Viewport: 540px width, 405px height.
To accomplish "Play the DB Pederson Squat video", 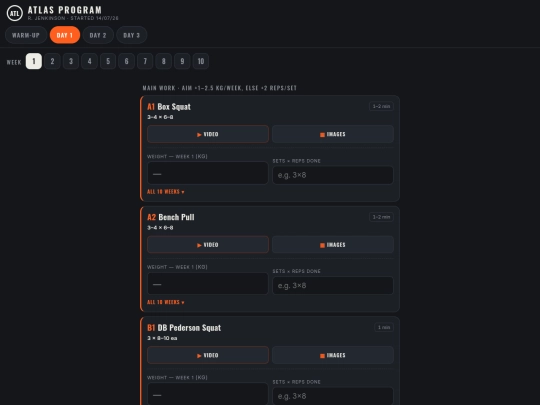I will pyautogui.click(x=208, y=355).
